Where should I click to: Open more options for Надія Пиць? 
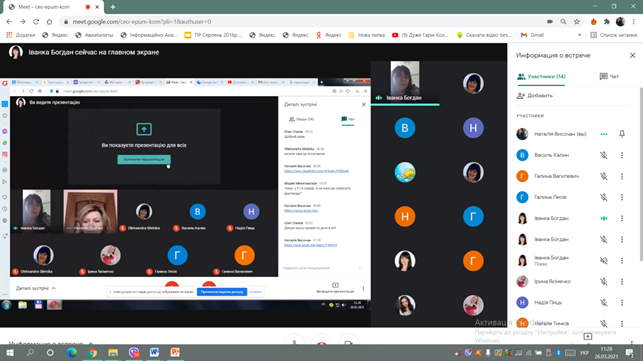point(622,302)
